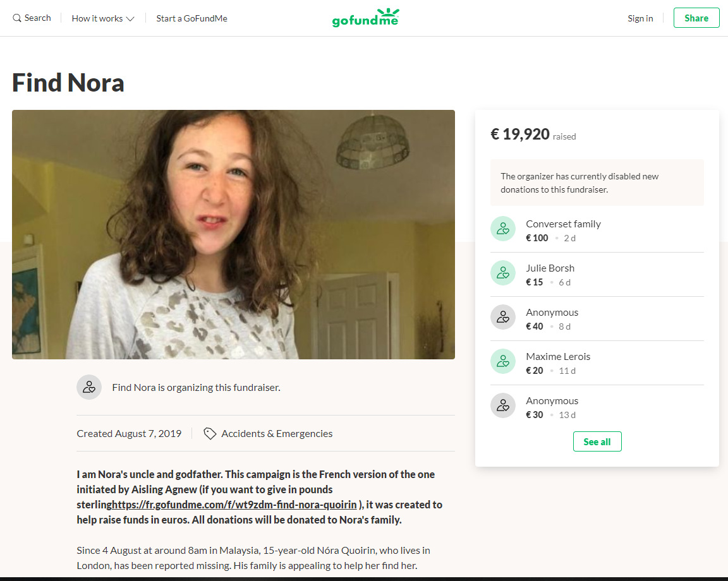Click Converset family donor avatar
The image size is (728, 581).
click(503, 229)
